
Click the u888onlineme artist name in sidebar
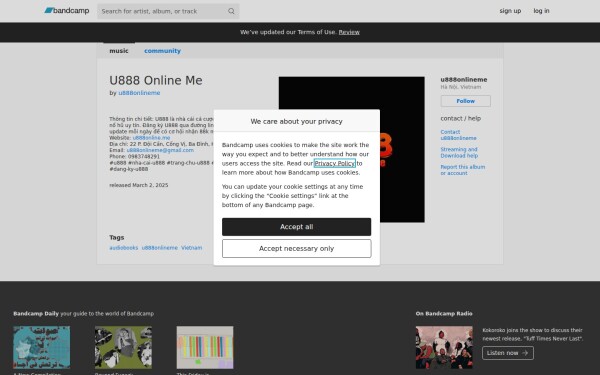[x=464, y=80]
